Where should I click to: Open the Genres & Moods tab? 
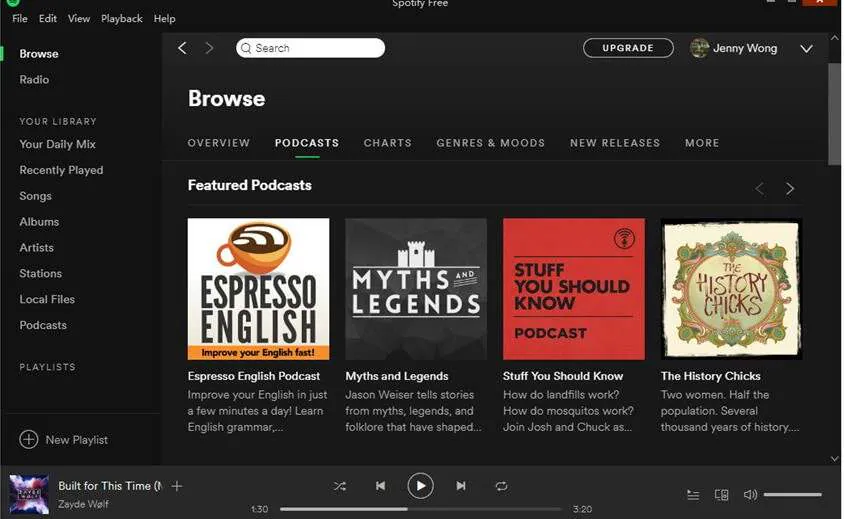pyautogui.click(x=490, y=143)
